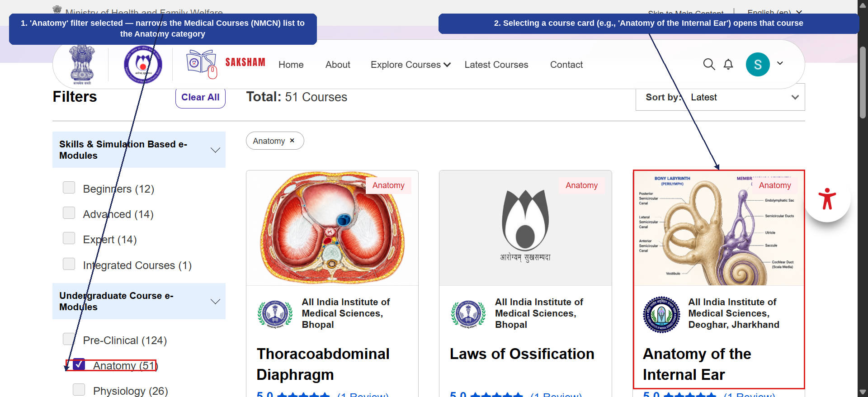Remove the Anatomy filter chip

tap(292, 141)
